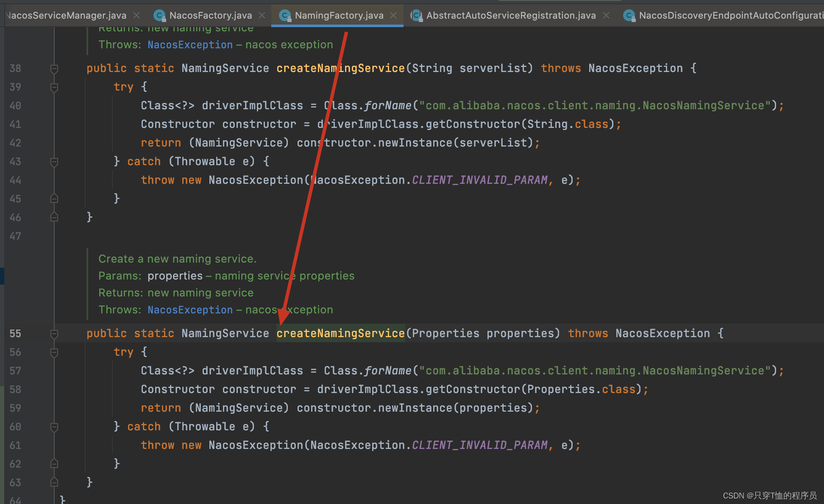
Task: Close the NacosServiceManager.java tab
Action: coord(136,15)
